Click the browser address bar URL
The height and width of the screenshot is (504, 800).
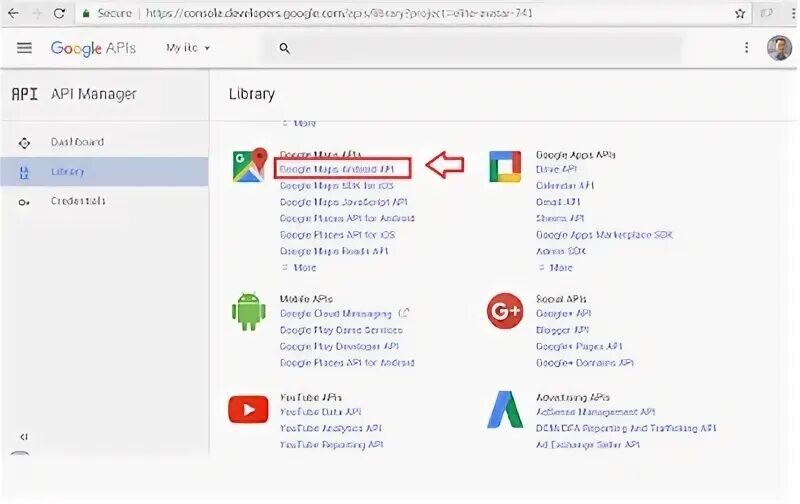339,13
